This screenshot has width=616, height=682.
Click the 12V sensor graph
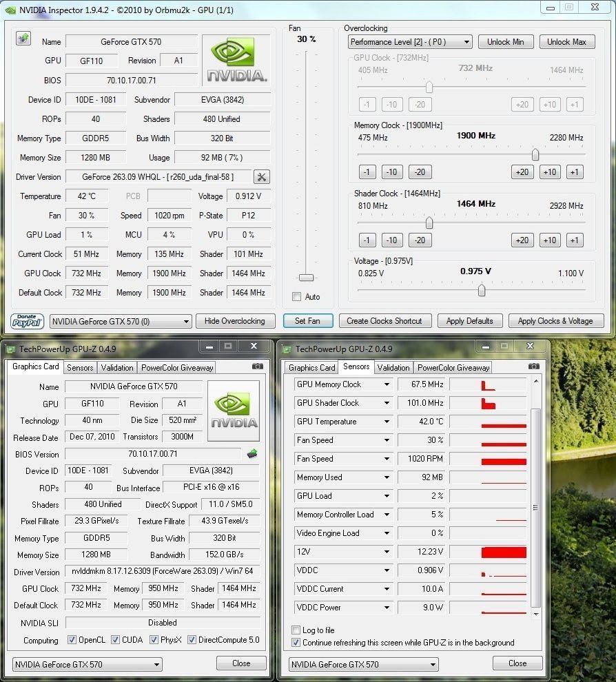(x=488, y=552)
